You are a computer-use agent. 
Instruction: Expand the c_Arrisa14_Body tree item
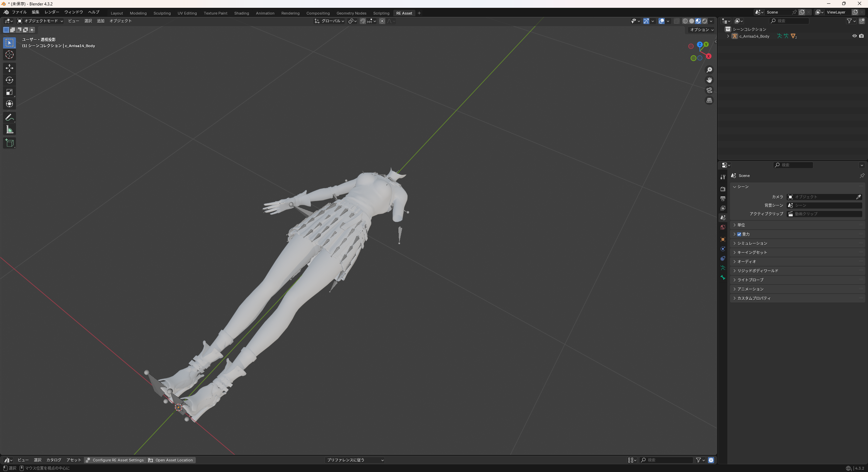click(728, 36)
